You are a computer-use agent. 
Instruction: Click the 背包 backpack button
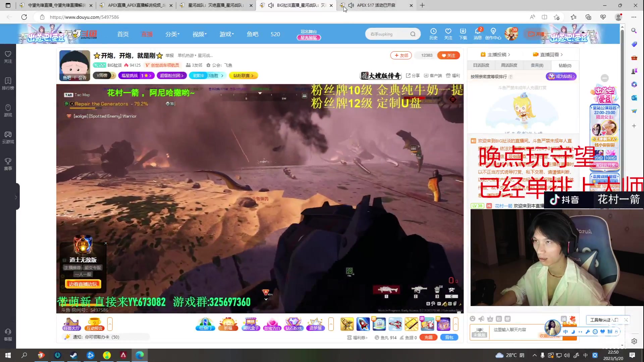[449, 338]
